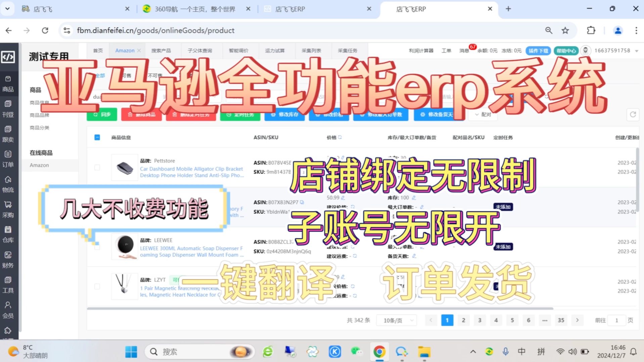Switch to the 搜索产品 tab
This screenshot has width=644, height=362.
click(x=161, y=50)
